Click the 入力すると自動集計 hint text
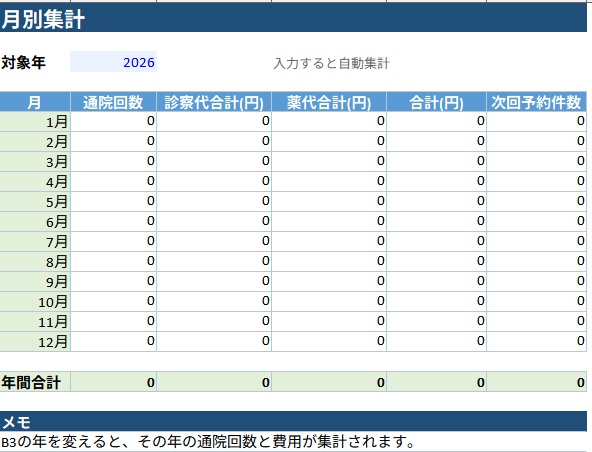The height and width of the screenshot is (452, 592). point(331,63)
